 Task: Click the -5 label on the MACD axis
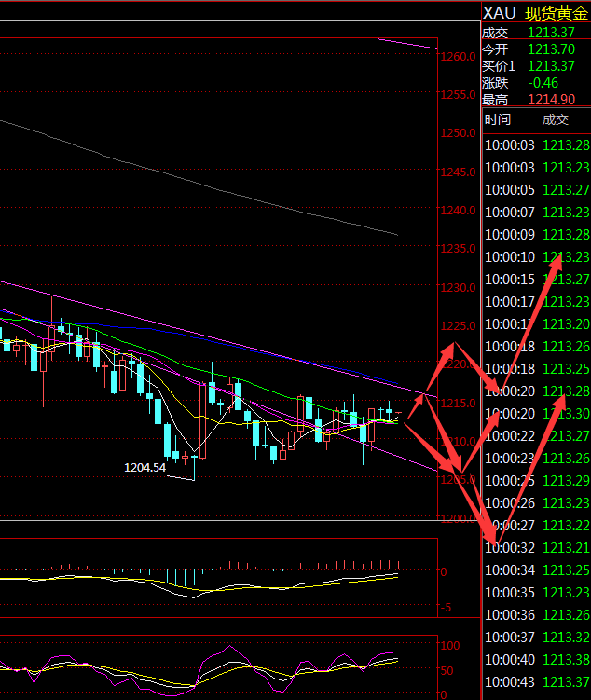446,608
